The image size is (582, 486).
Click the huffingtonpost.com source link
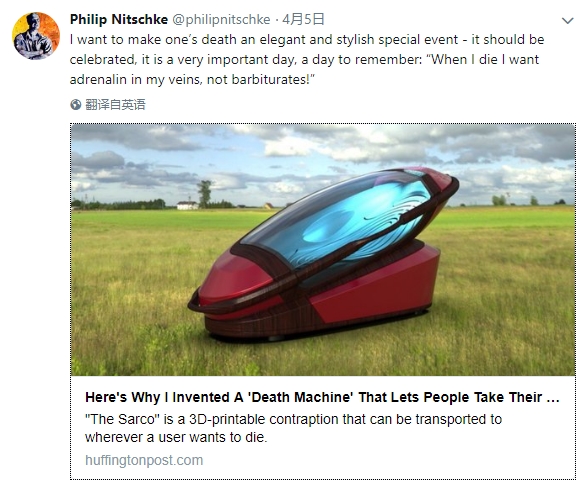[144, 460]
